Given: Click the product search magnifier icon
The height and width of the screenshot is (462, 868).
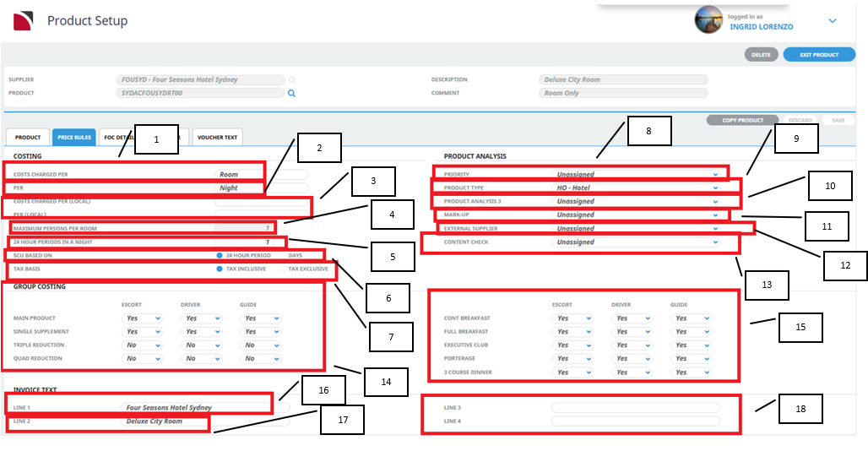Looking at the screenshot, I should point(291,93).
